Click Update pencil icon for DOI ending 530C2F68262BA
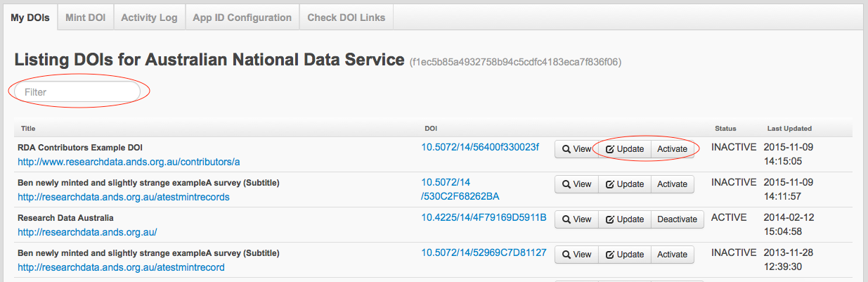This screenshot has width=868, height=282. (610, 184)
